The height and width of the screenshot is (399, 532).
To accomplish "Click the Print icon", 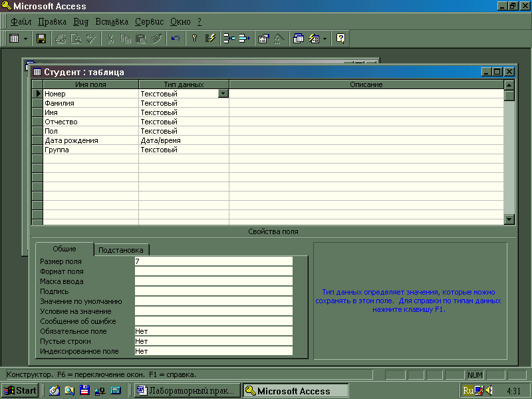I will point(61,39).
